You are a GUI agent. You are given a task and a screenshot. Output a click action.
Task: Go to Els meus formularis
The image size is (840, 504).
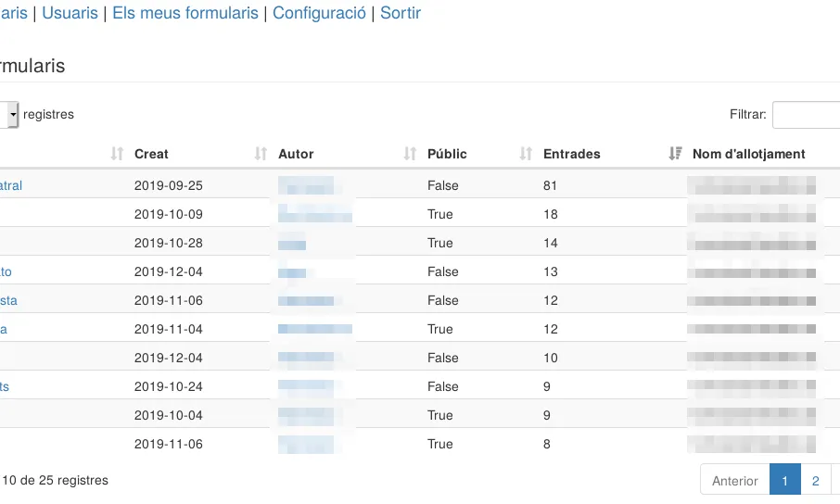coord(185,14)
